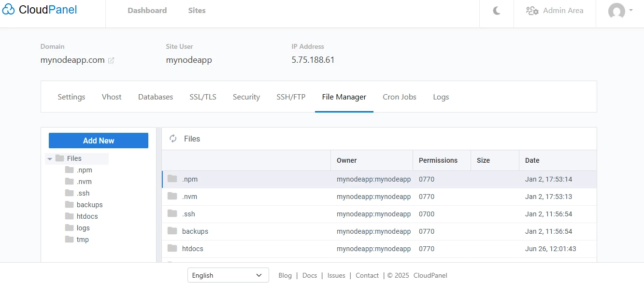The image size is (644, 283).
Task: Open the Cron Jobs tab
Action: 400,97
